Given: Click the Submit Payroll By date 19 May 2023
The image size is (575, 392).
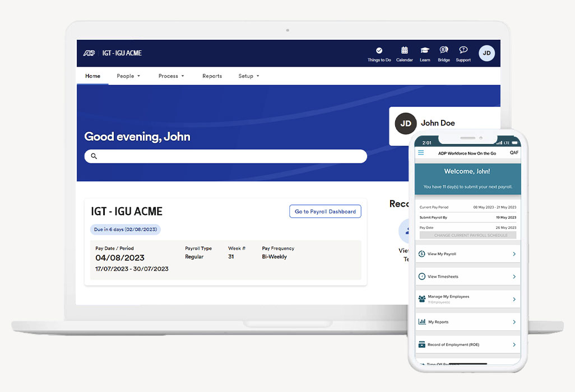Looking at the screenshot, I should tap(506, 218).
